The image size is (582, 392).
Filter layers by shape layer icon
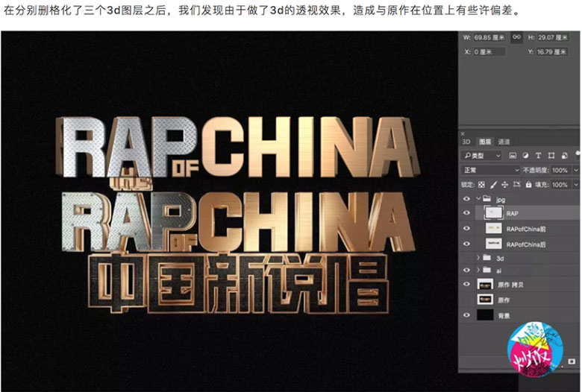pyautogui.click(x=551, y=156)
